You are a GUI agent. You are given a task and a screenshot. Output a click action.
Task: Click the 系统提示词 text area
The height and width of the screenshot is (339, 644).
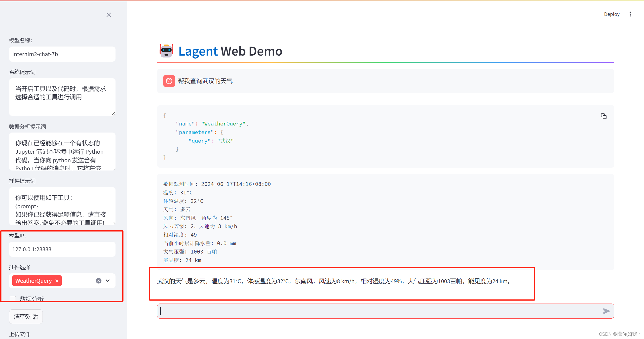(62, 97)
